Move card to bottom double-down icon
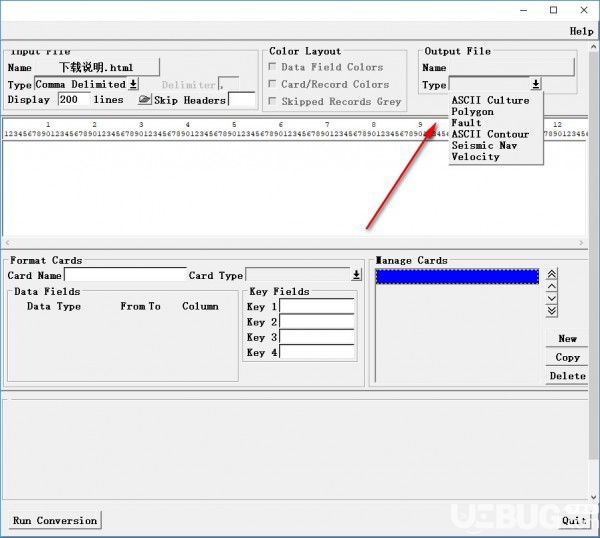This screenshot has height=538, width=600. coord(551,311)
